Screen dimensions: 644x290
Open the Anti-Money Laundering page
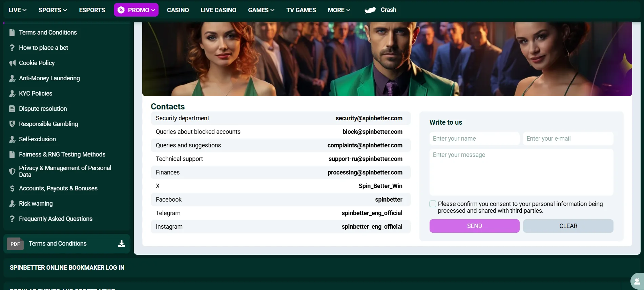tap(49, 78)
